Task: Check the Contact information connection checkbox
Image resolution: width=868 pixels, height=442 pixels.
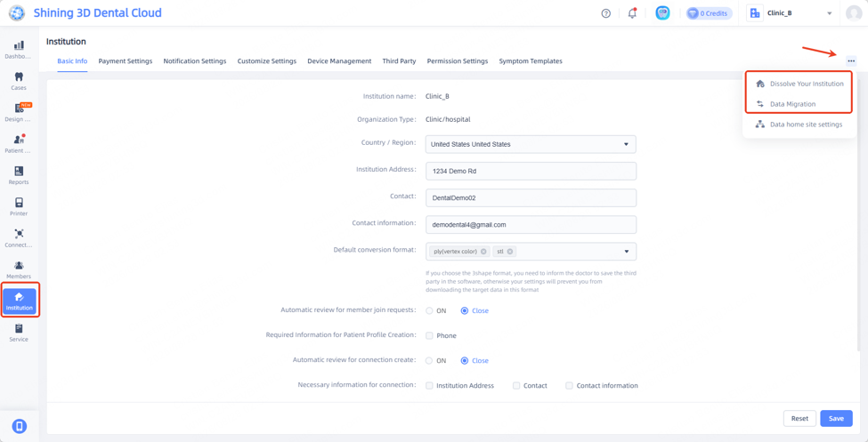Action: click(x=569, y=386)
